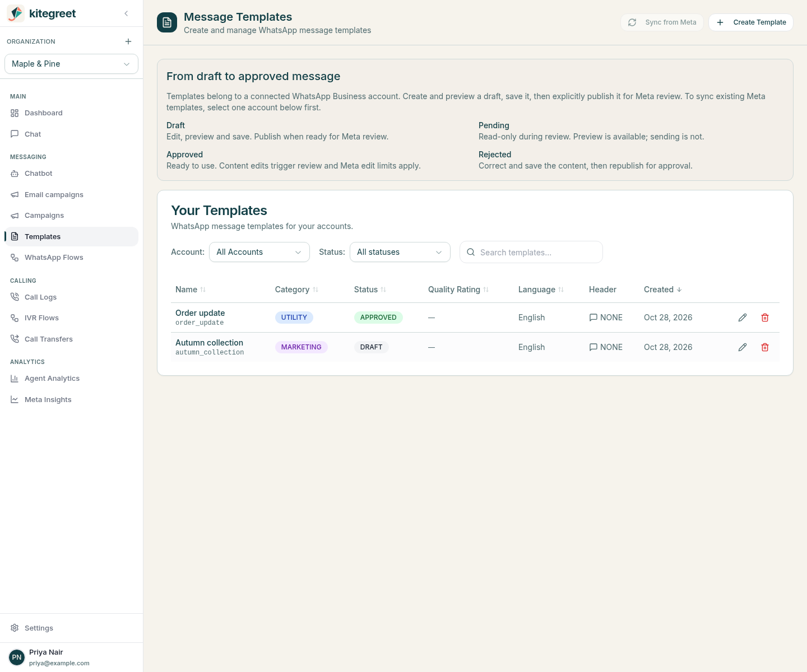Navigate to Email campaigns

click(x=71, y=195)
